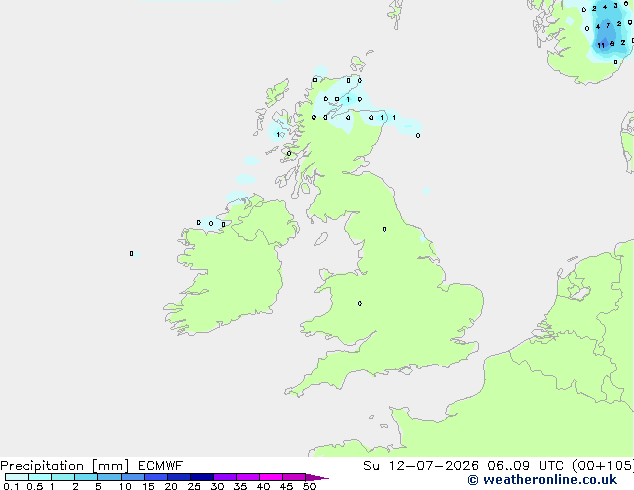Click the '0' value over Wales

(360, 304)
